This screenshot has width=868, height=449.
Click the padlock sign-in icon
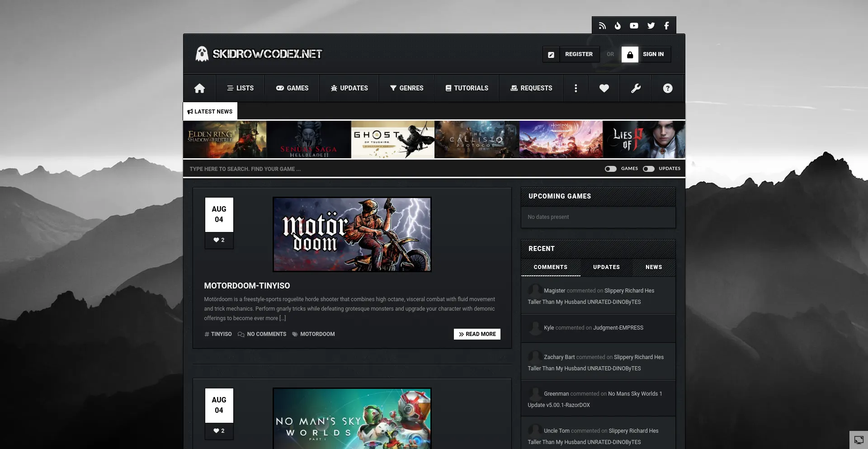(x=630, y=54)
